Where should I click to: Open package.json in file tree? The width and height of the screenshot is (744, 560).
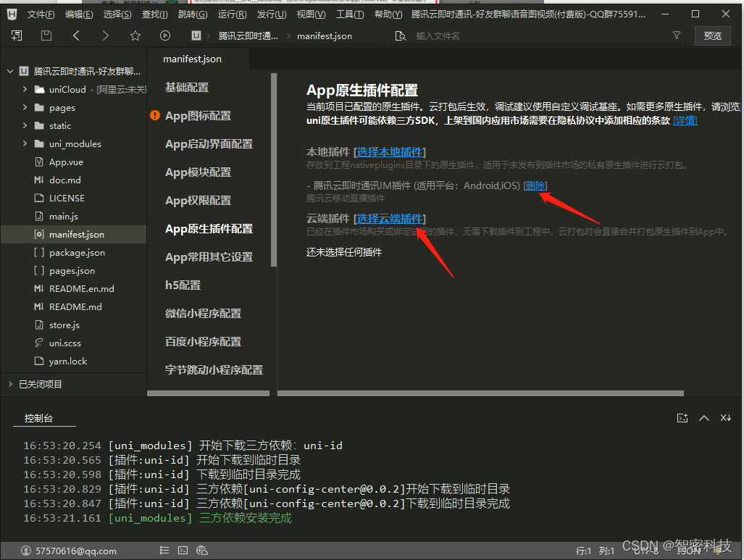[77, 253]
